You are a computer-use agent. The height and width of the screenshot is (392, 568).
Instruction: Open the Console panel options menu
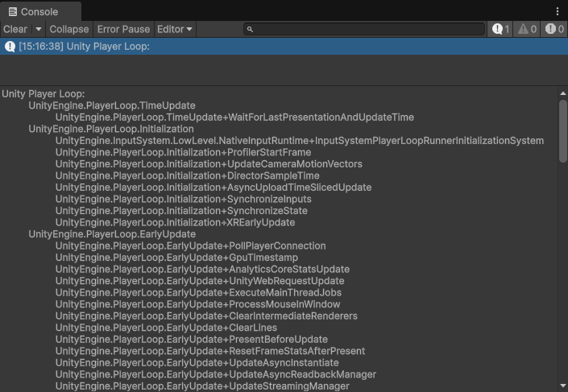pos(558,11)
